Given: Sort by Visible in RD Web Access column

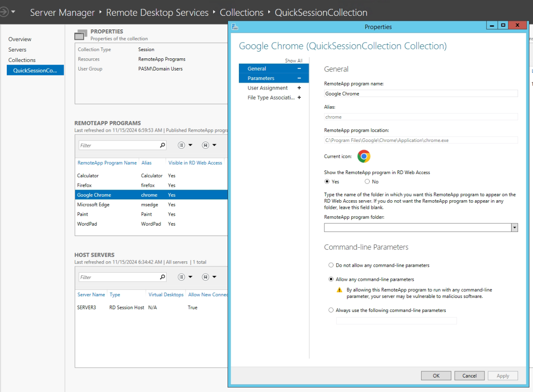Looking at the screenshot, I should click(195, 163).
